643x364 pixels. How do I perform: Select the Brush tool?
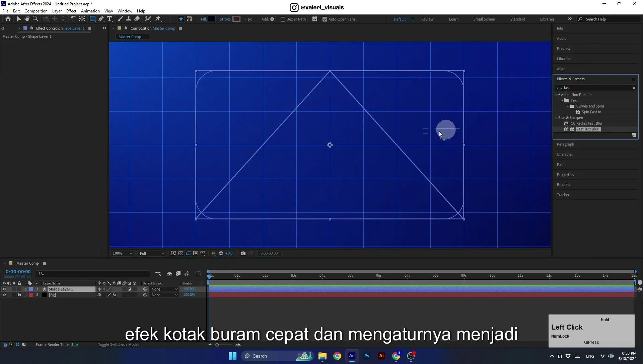120,19
